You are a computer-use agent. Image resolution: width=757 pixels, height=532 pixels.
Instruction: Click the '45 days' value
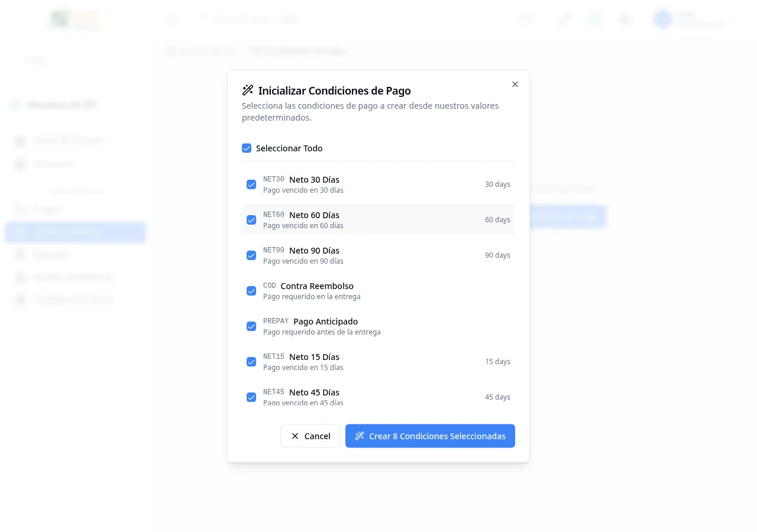497,397
